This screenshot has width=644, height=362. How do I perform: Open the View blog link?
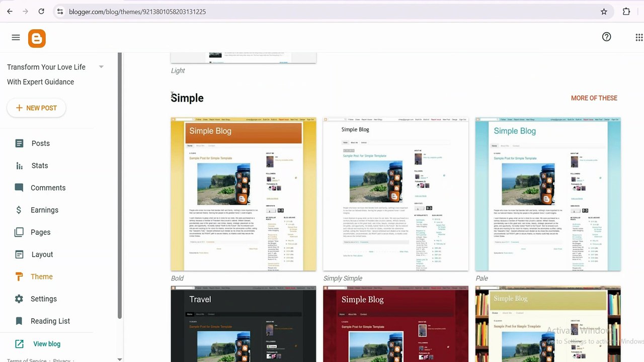tap(47, 344)
